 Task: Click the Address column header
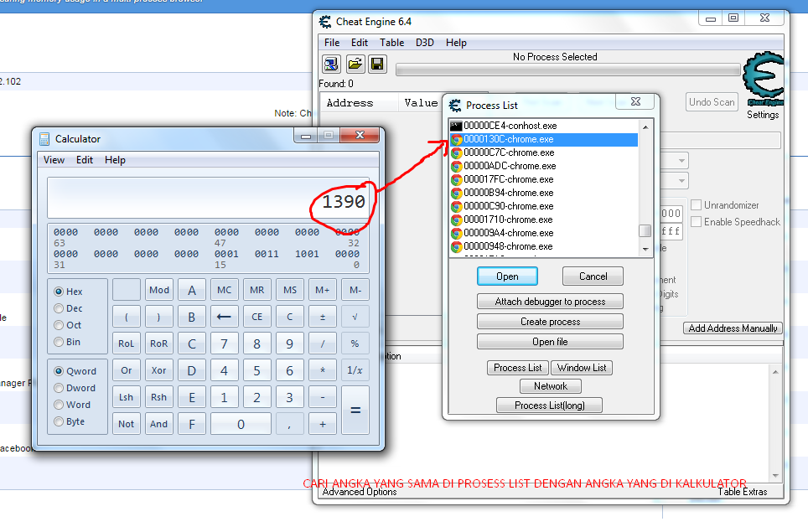click(360, 103)
